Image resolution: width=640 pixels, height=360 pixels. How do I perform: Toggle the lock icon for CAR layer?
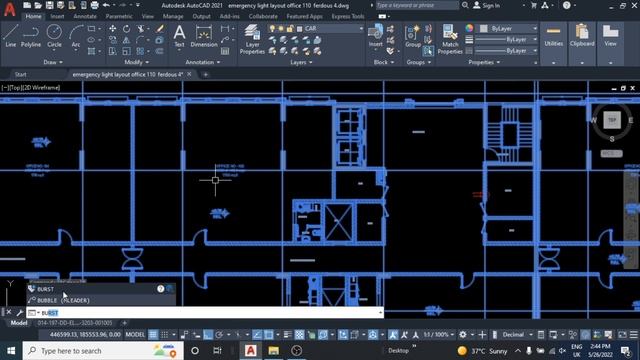[x=290, y=29]
